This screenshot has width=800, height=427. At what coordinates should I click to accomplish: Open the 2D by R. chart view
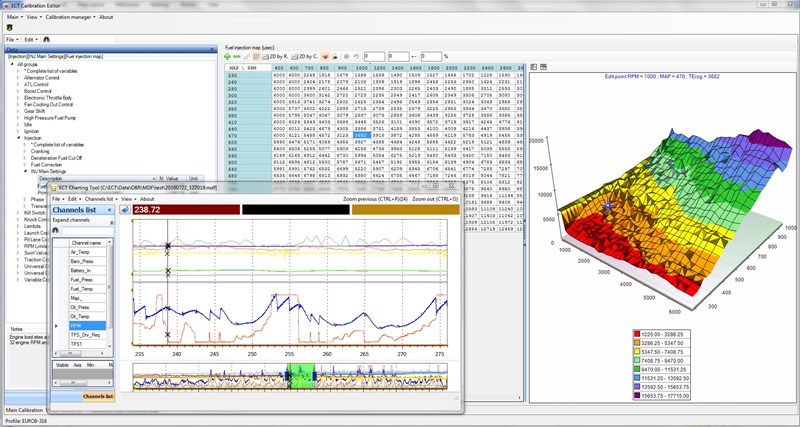point(276,57)
